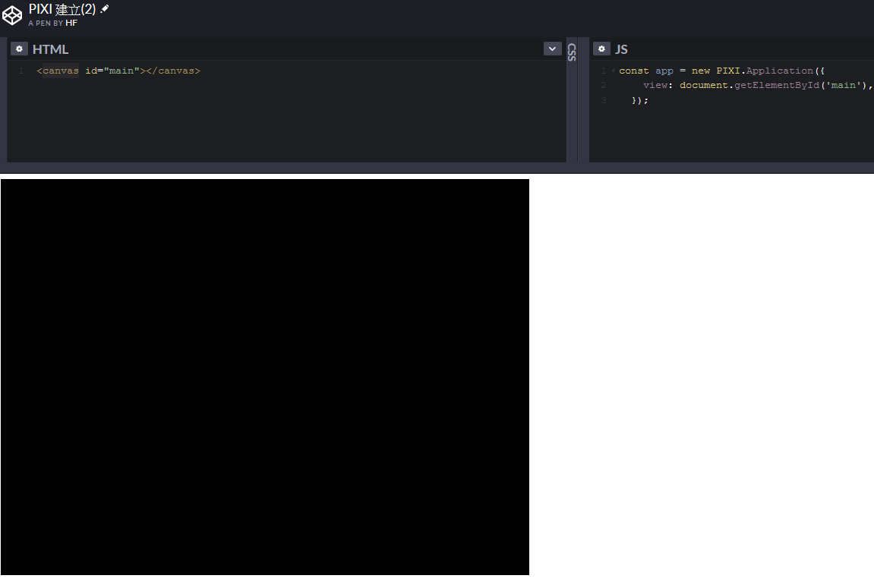The height and width of the screenshot is (588, 874).
Task: Click the horizontal divider above the preview
Action: click(x=437, y=168)
